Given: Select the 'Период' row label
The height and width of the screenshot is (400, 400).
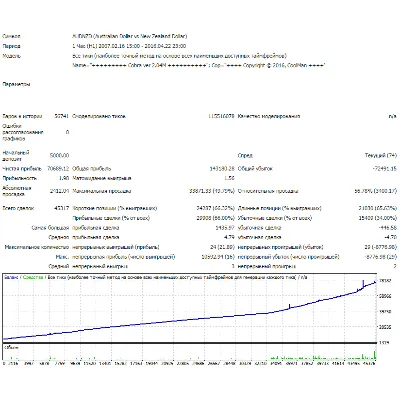Looking at the screenshot, I should pyautogui.click(x=11, y=46).
